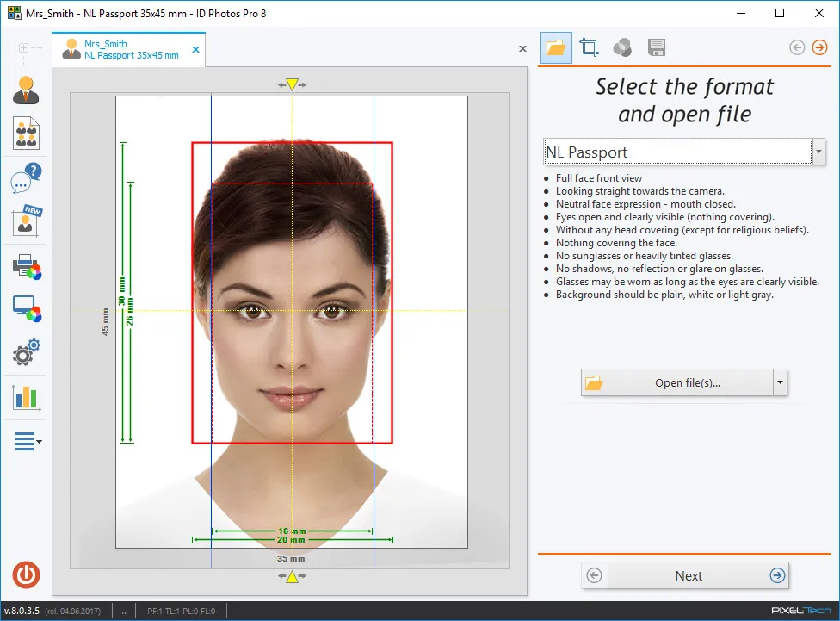Select the crop and framing step
The image size is (840, 621).
tap(590, 47)
